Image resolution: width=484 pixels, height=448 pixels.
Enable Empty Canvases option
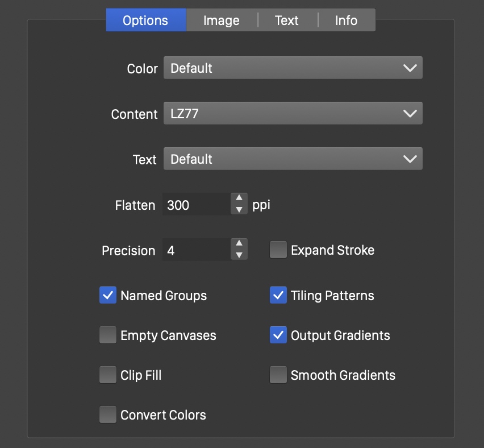[x=108, y=335]
